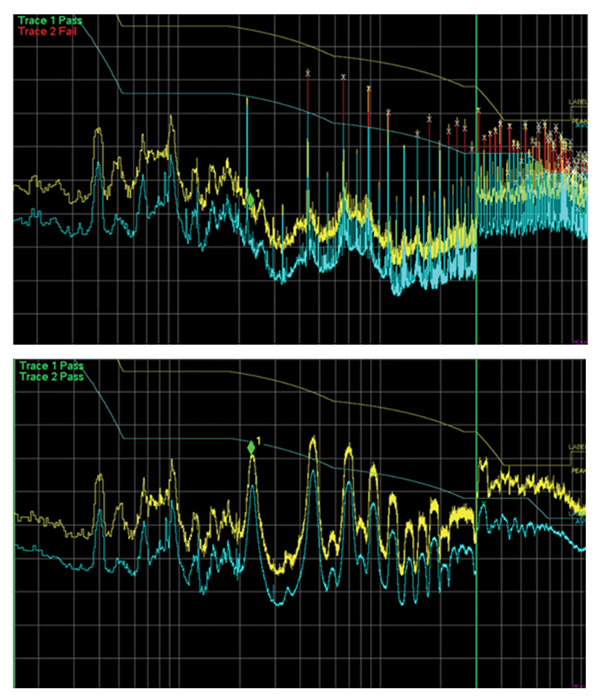Select marker 1 diamond in the lower plot
This screenshot has height=700, width=600.
(251, 447)
